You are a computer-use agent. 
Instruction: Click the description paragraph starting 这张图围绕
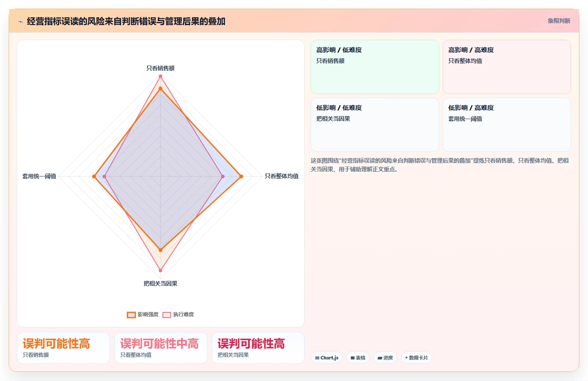coord(440,165)
